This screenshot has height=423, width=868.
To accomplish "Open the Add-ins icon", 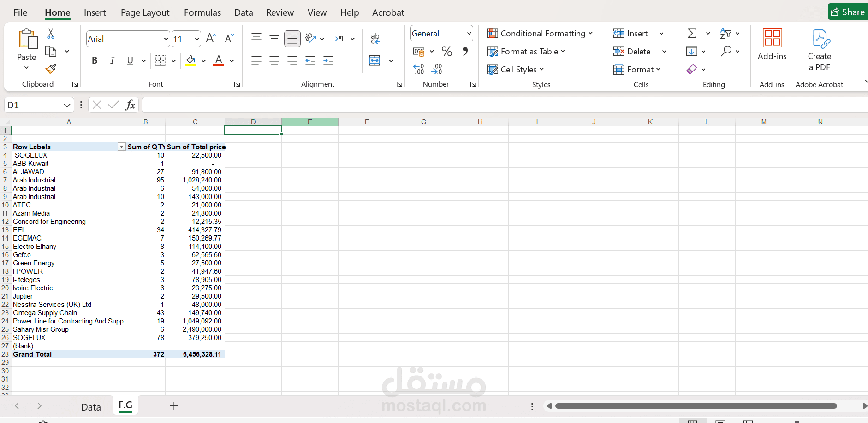I will (772, 38).
